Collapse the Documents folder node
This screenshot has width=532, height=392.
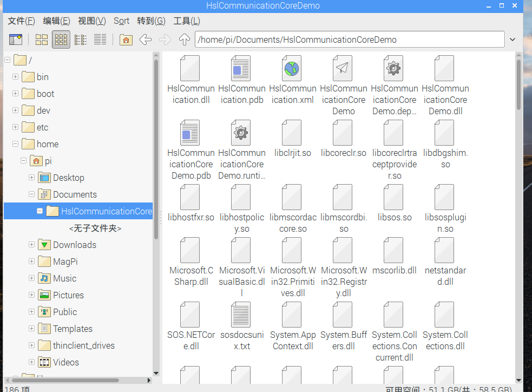click(31, 194)
